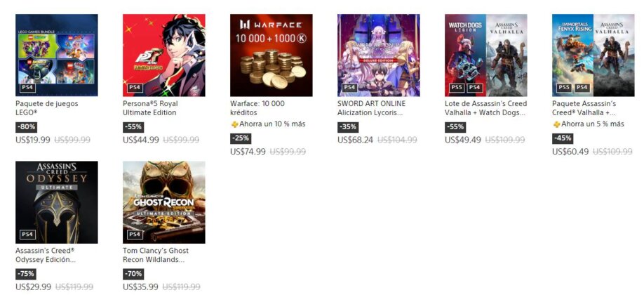
Task: Open Watch Dogs Legion Valhalla bundle image
Action: pyautogui.click(x=486, y=55)
